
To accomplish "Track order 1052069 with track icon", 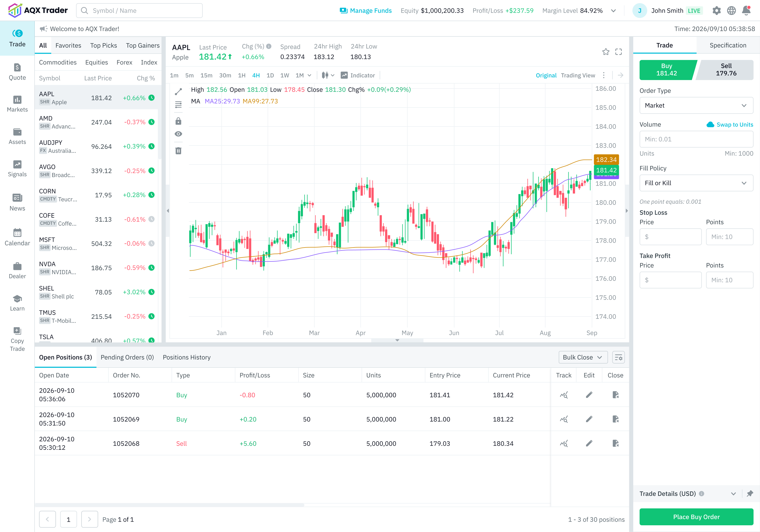I will (564, 419).
